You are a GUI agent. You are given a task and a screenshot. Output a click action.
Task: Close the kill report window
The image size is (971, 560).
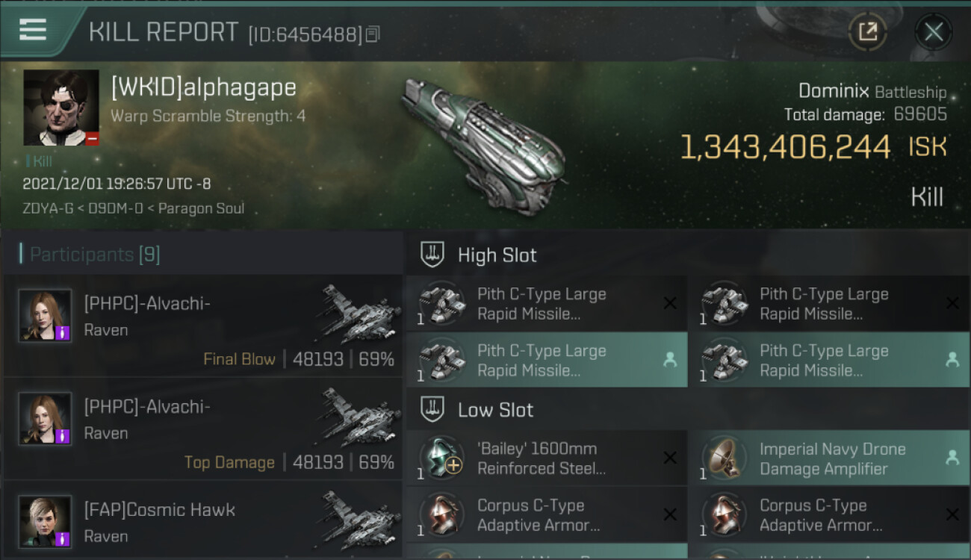(x=933, y=32)
